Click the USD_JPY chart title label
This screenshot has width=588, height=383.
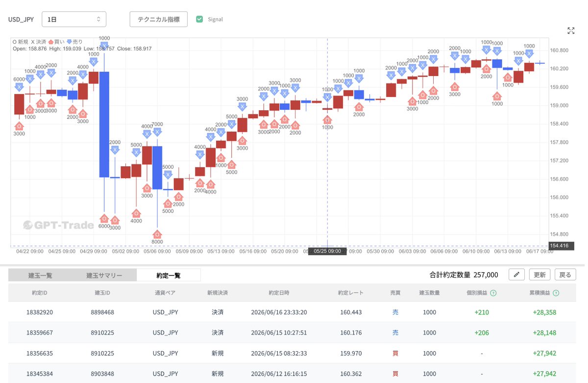[22, 19]
